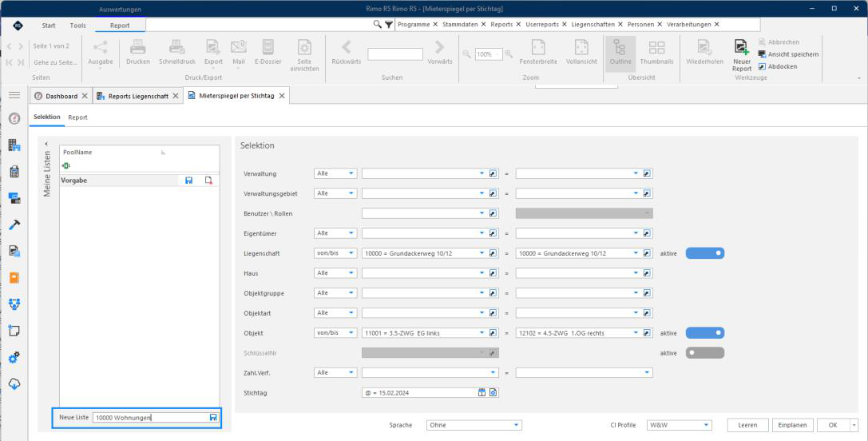Open the hamburger menu in left sidebar

point(14,95)
